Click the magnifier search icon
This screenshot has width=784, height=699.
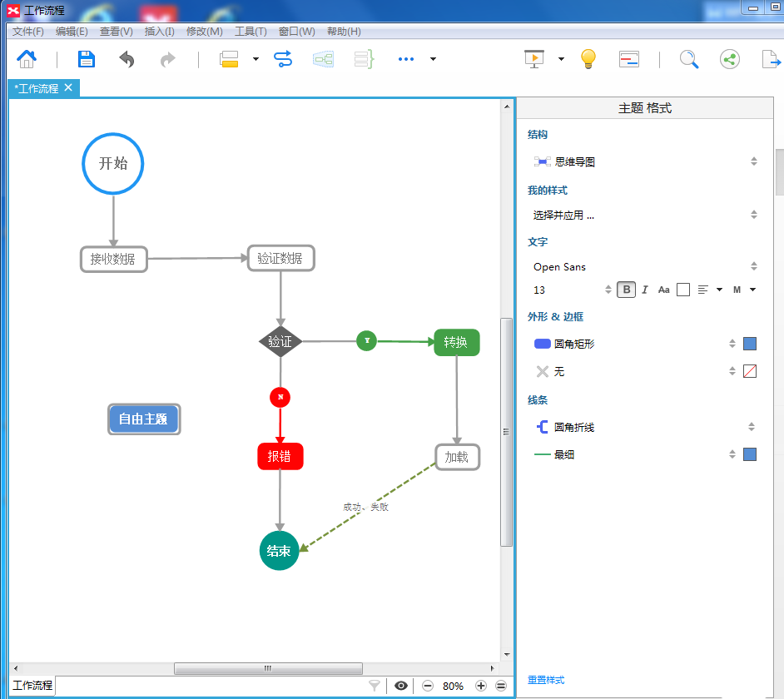click(x=688, y=59)
